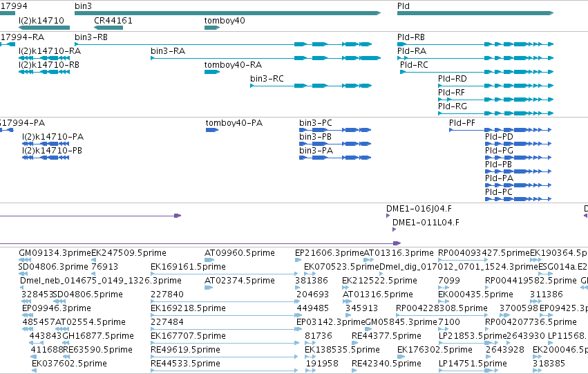This screenshot has height=374, width=588.
Task: Click the EP09946.3prime EST label
Action: pos(57,309)
